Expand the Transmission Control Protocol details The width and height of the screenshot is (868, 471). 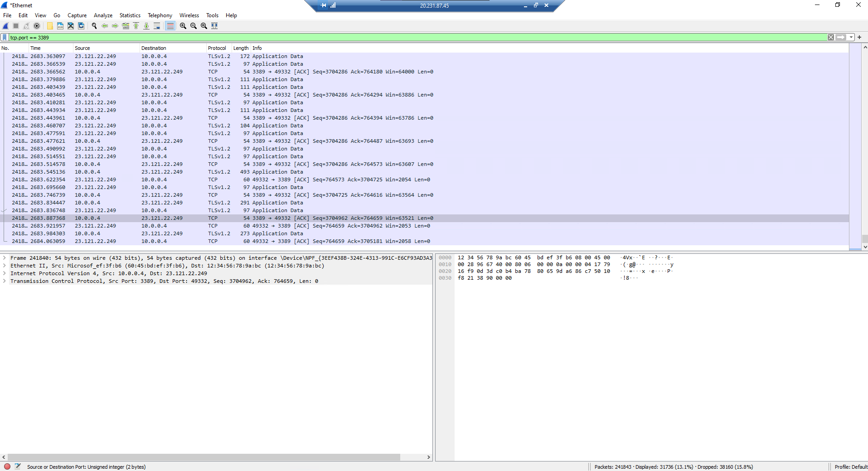click(x=5, y=281)
